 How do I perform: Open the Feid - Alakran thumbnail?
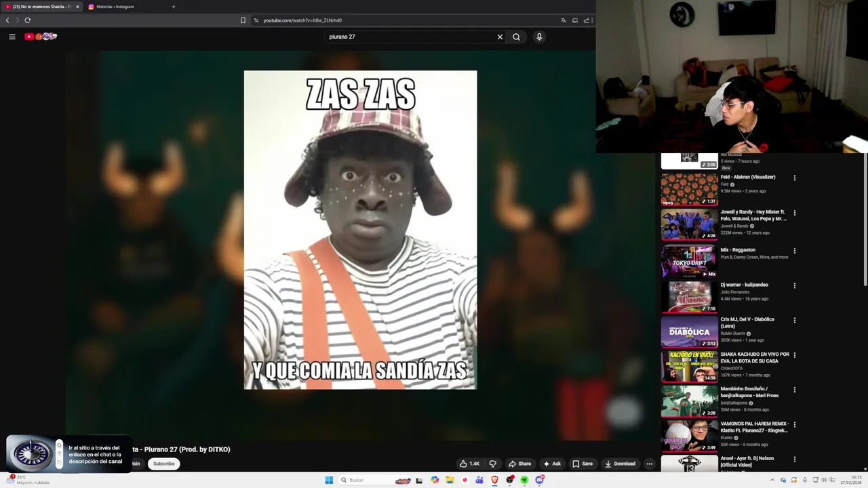[x=689, y=189]
